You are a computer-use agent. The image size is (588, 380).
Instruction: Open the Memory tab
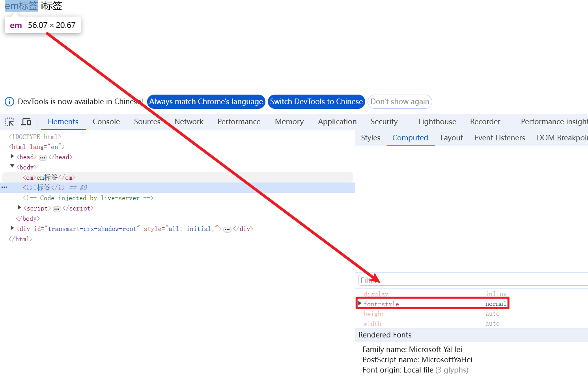[289, 122]
